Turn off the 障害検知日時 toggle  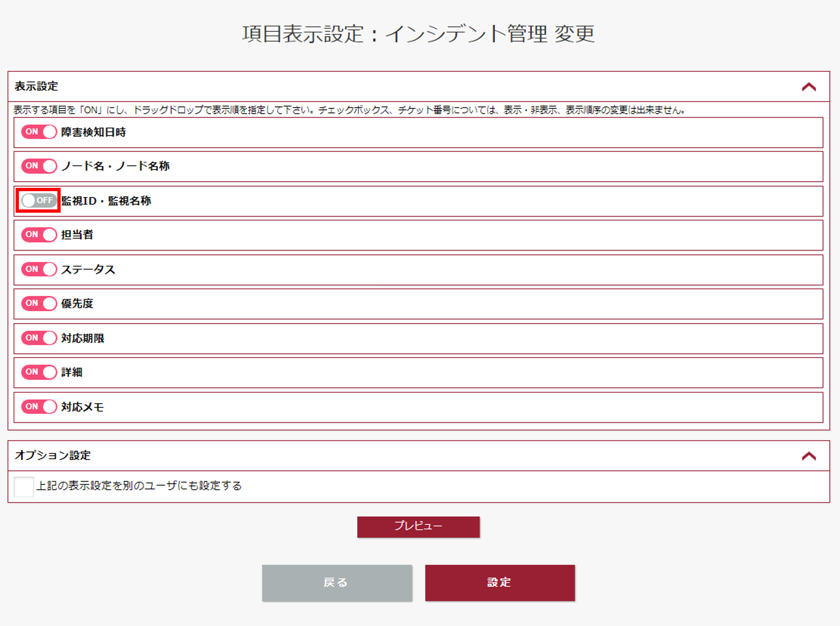pos(39,132)
